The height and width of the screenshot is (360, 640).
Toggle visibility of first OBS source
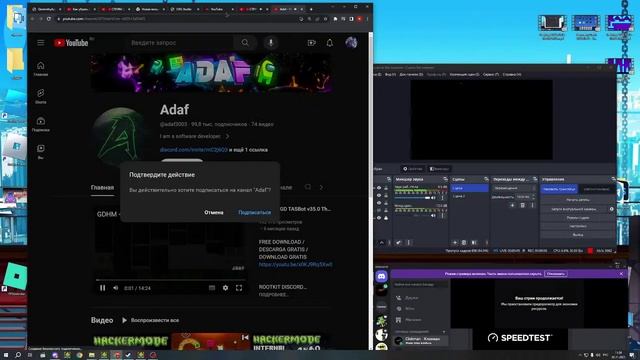[x=379, y=188]
